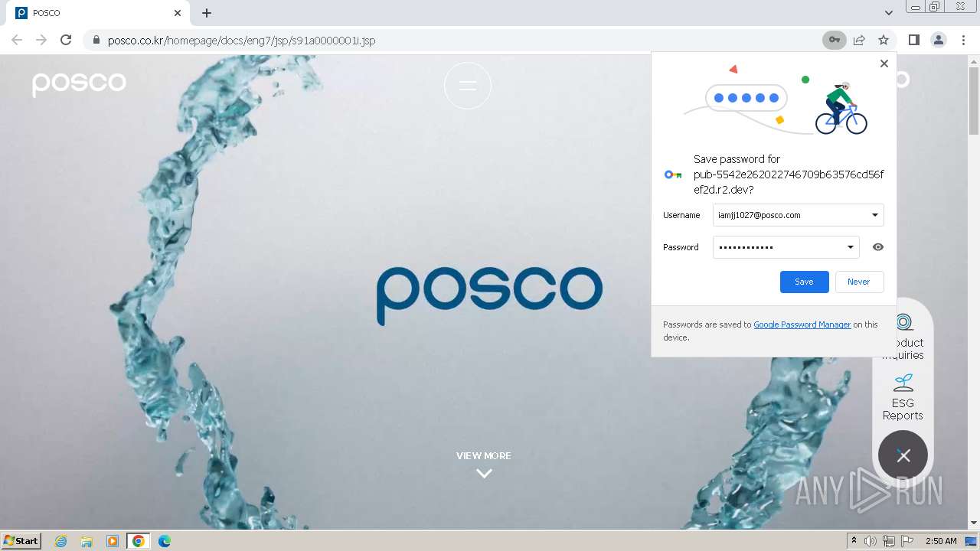The image size is (980, 551).
Task: Click the volume speaker tray icon
Action: [871, 541]
